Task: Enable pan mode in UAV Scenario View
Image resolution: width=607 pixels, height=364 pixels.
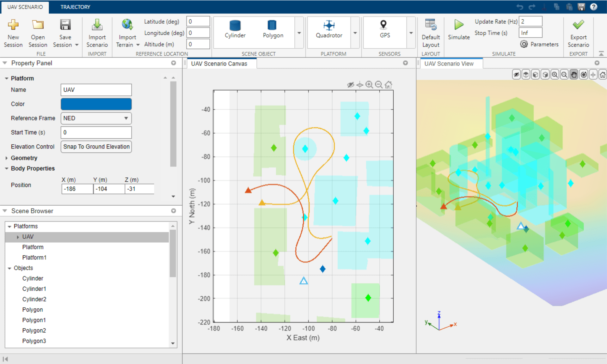Action: click(574, 75)
